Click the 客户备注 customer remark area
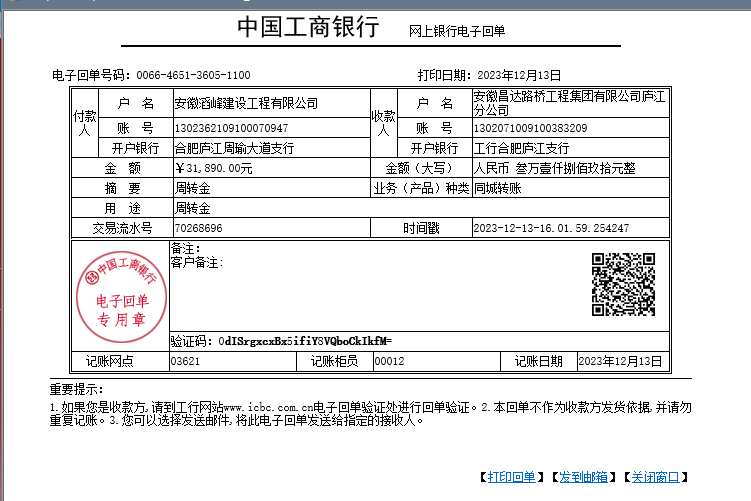 point(197,263)
